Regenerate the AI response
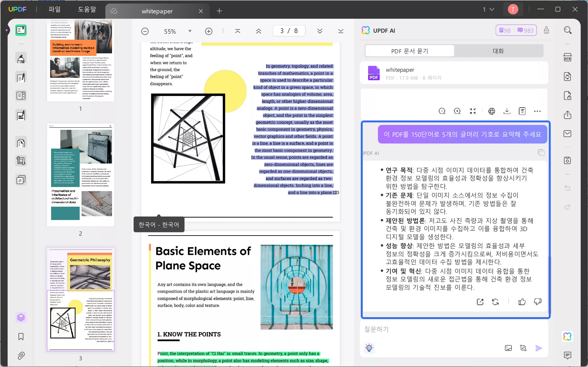The image size is (588, 367). 495,302
